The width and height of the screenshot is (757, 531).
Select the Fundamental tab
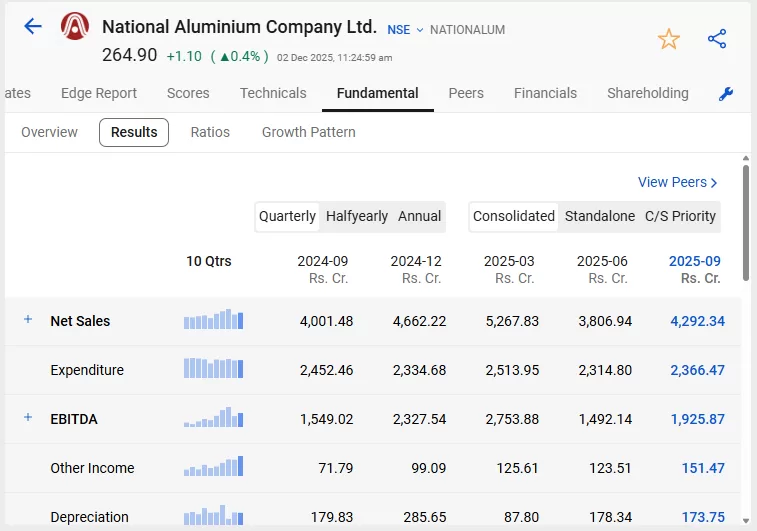point(378,93)
